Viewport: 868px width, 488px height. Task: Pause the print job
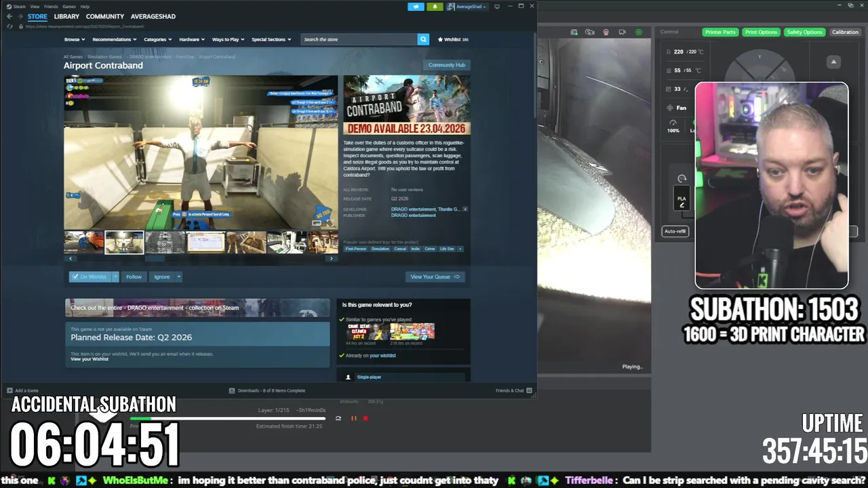pyautogui.click(x=353, y=418)
